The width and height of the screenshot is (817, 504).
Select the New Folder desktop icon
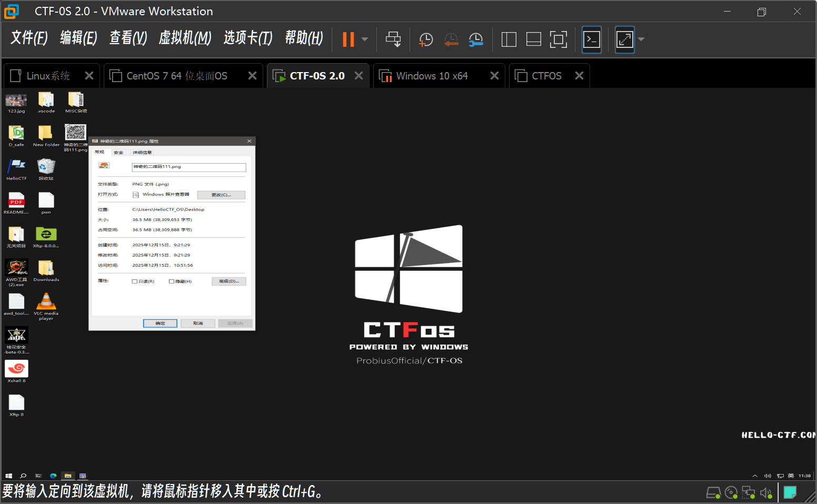click(46, 136)
